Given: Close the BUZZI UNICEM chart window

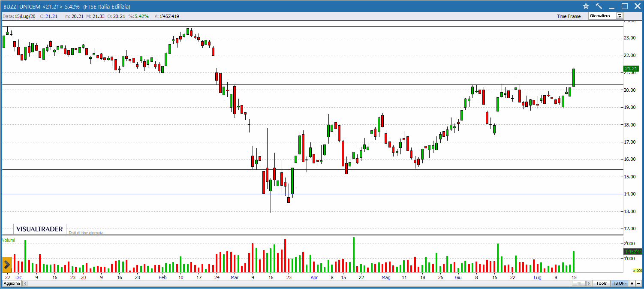Looking at the screenshot, I should (x=637, y=6).
